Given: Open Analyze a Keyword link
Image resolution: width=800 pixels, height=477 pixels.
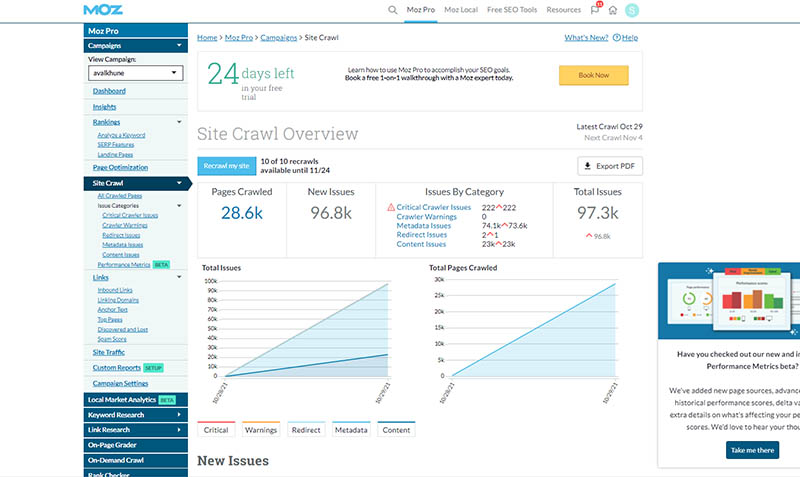Looking at the screenshot, I should pos(121,135).
